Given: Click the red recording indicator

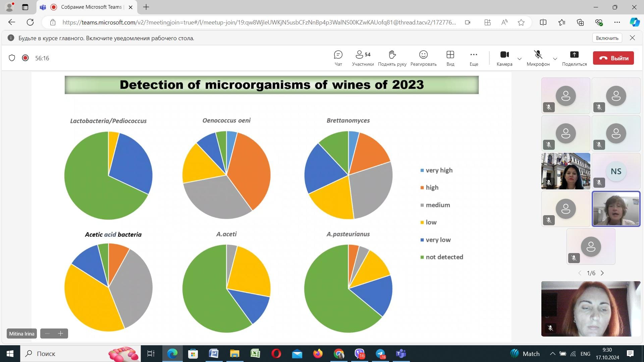Looking at the screenshot, I should [x=25, y=58].
